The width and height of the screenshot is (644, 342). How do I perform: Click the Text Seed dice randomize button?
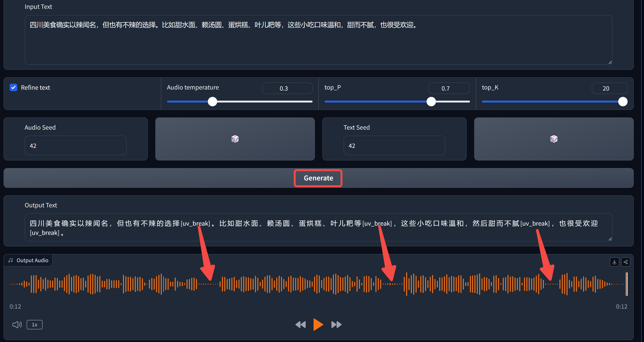click(x=554, y=139)
